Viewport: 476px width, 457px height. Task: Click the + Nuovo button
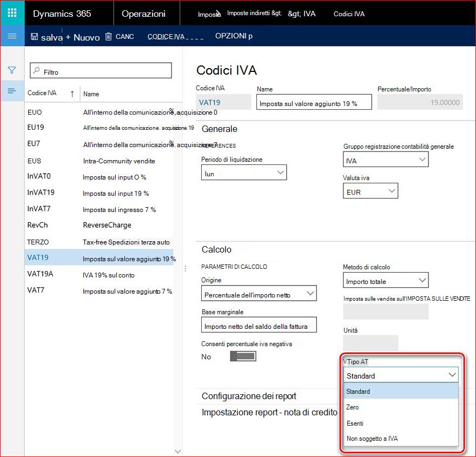(x=83, y=37)
